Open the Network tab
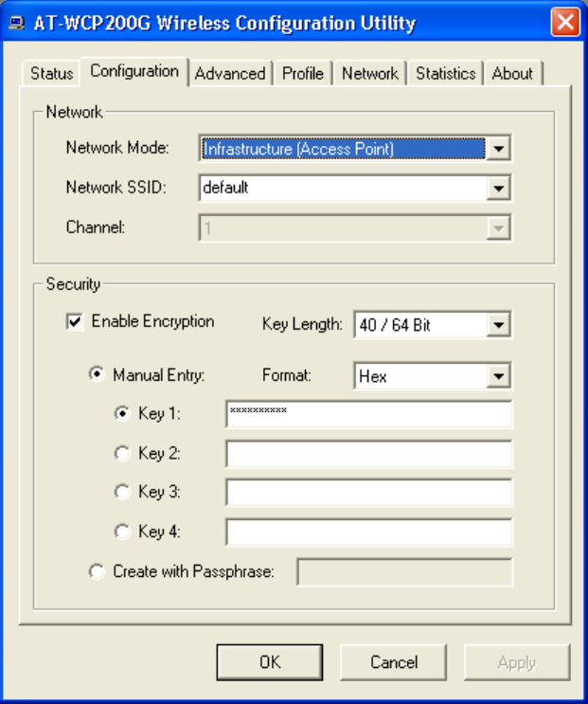 [370, 73]
